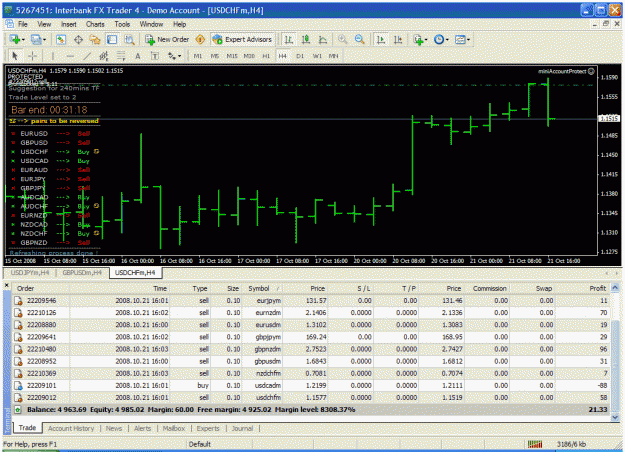Zoom out on the chart
The image size is (625, 452).
(360, 39)
